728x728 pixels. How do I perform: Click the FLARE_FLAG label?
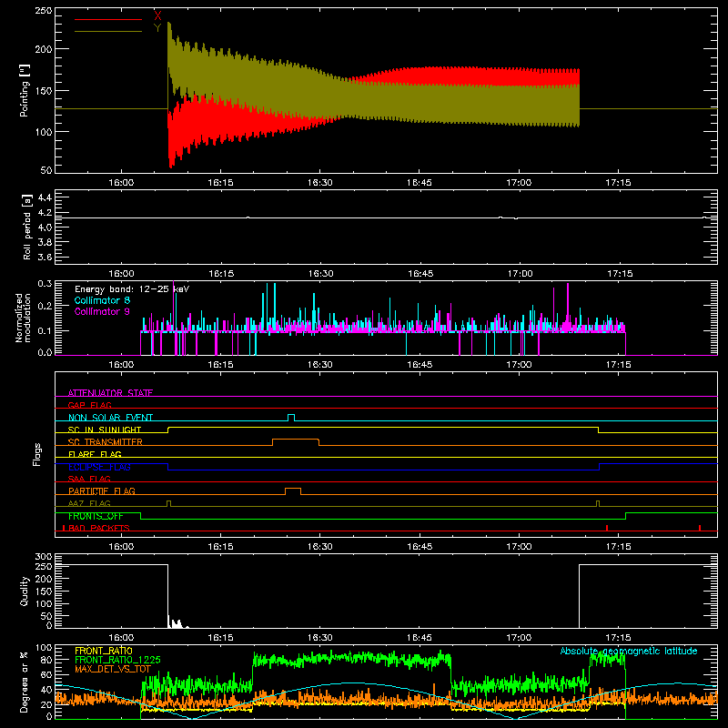click(95, 454)
